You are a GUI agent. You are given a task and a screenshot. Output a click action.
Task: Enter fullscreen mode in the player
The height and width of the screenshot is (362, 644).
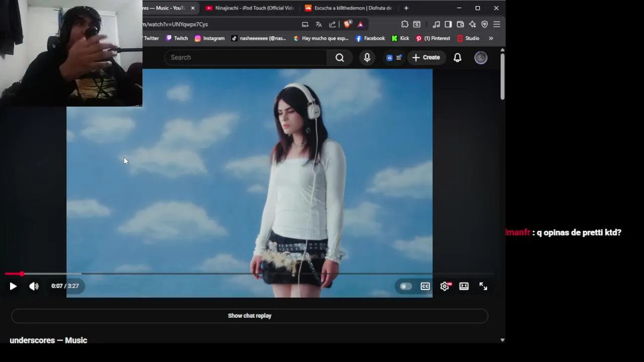coord(483,286)
